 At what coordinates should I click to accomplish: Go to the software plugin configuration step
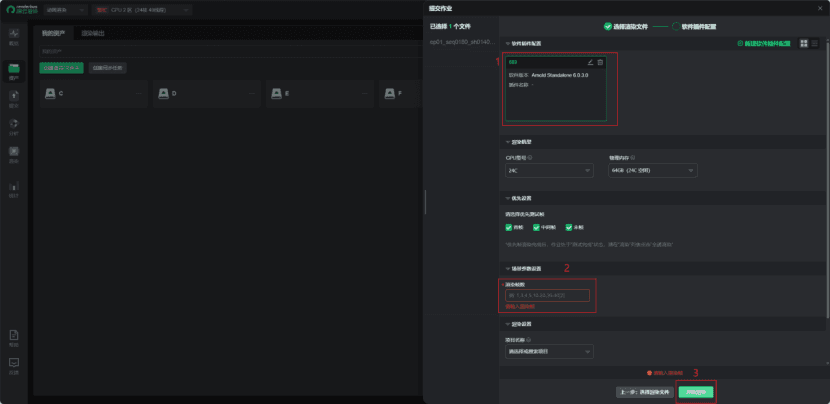[x=694, y=26]
